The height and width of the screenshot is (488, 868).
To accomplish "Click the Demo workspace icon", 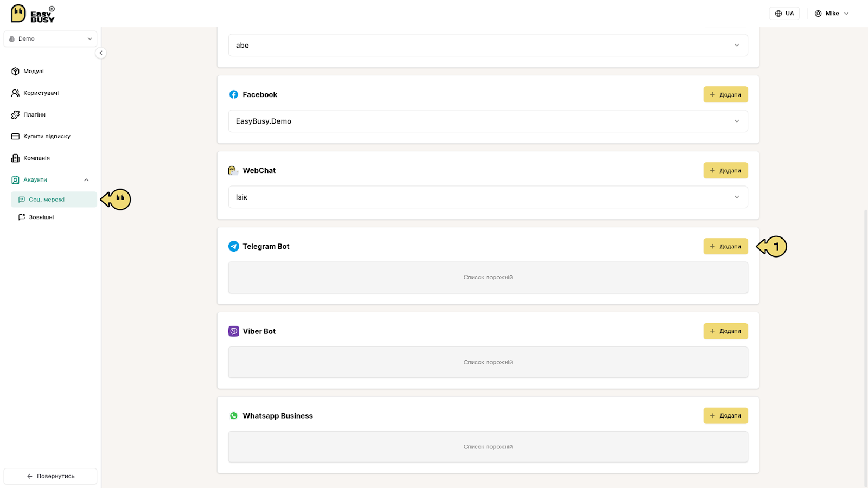I will coord(12,39).
